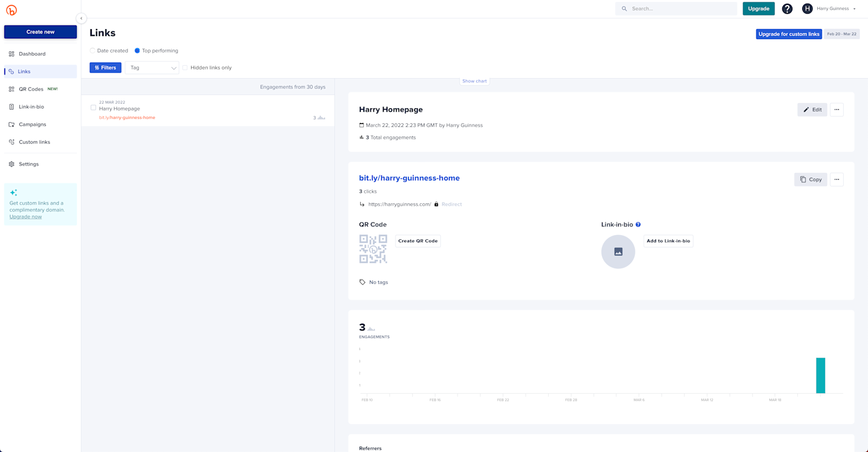Click the Show chart toggle
The width and height of the screenshot is (868, 452).
tap(474, 81)
